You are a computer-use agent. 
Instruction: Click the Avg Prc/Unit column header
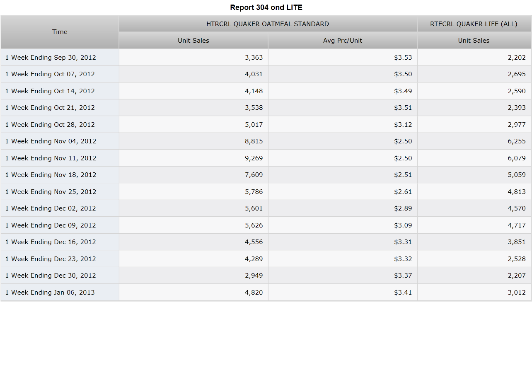point(343,41)
